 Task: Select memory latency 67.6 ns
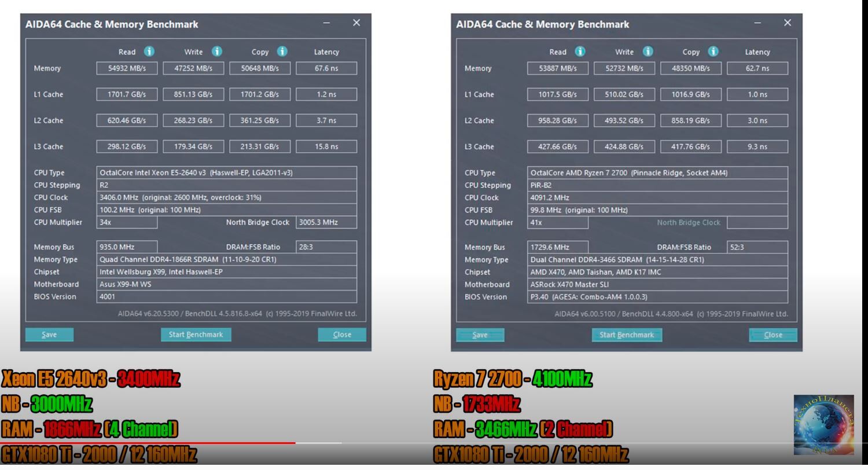pyautogui.click(x=326, y=68)
